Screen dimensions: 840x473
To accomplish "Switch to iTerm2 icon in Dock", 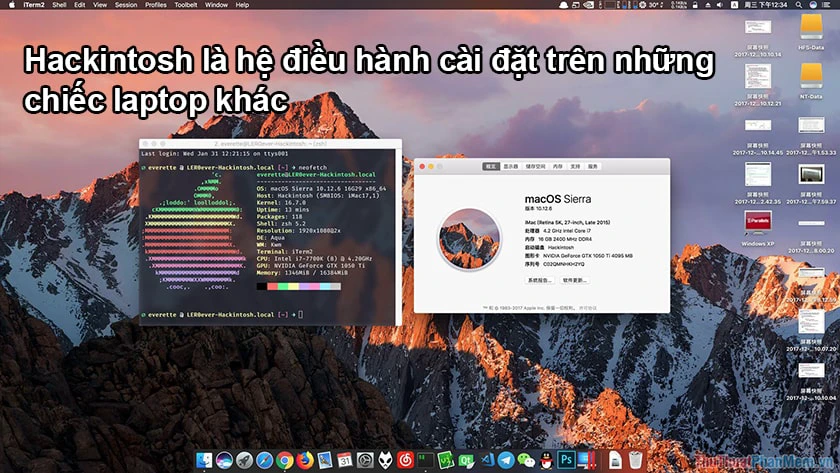I will [x=425, y=460].
